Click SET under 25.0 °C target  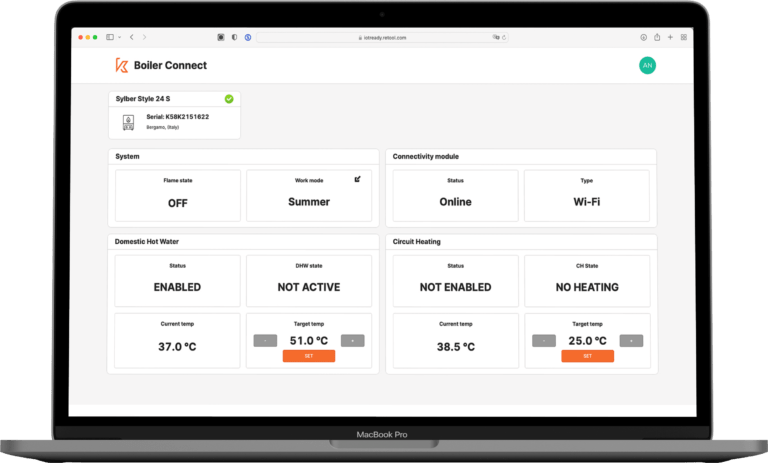(588, 356)
